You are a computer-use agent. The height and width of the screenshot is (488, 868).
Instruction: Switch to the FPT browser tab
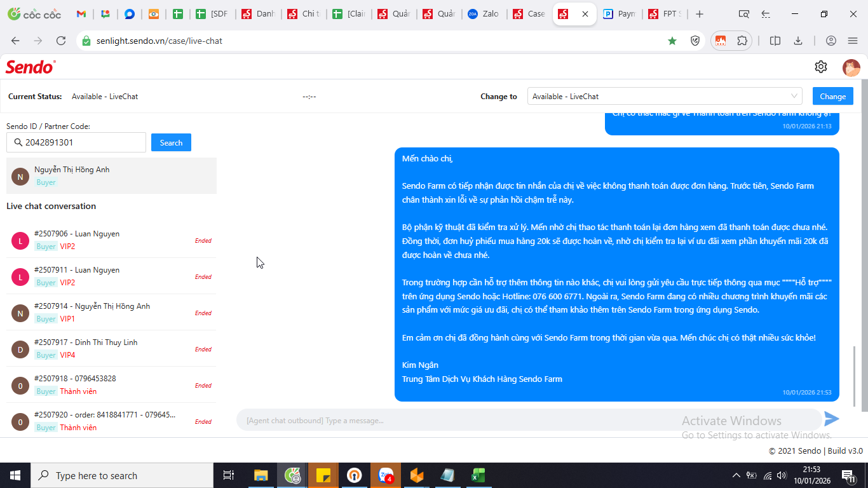pos(664,14)
